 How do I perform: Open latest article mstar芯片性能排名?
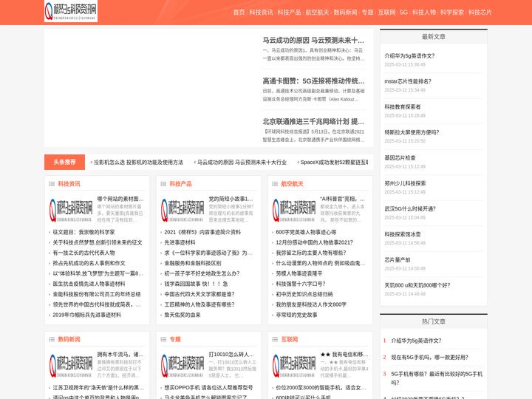pos(408,81)
